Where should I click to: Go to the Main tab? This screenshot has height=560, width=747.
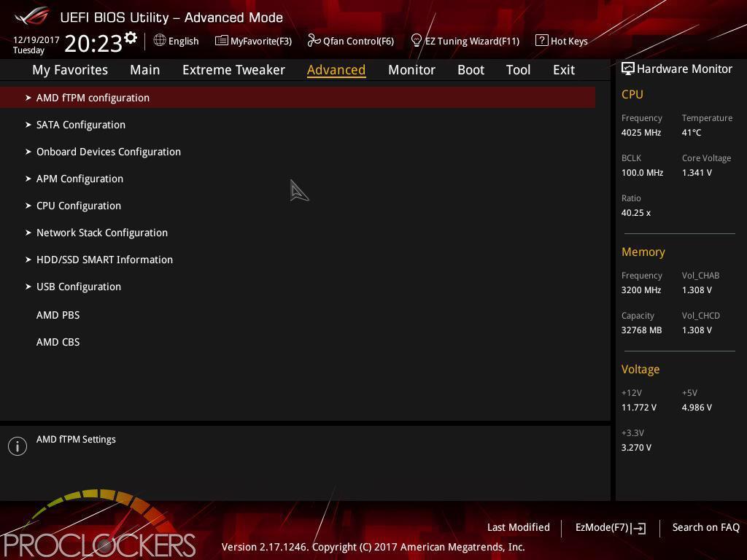click(145, 70)
